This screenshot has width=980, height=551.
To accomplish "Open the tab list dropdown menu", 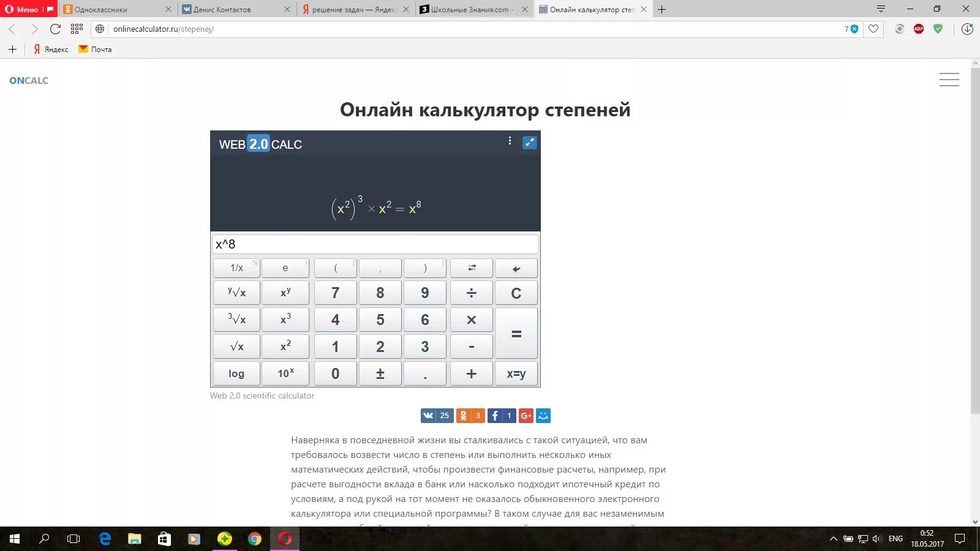I will pos(881,9).
